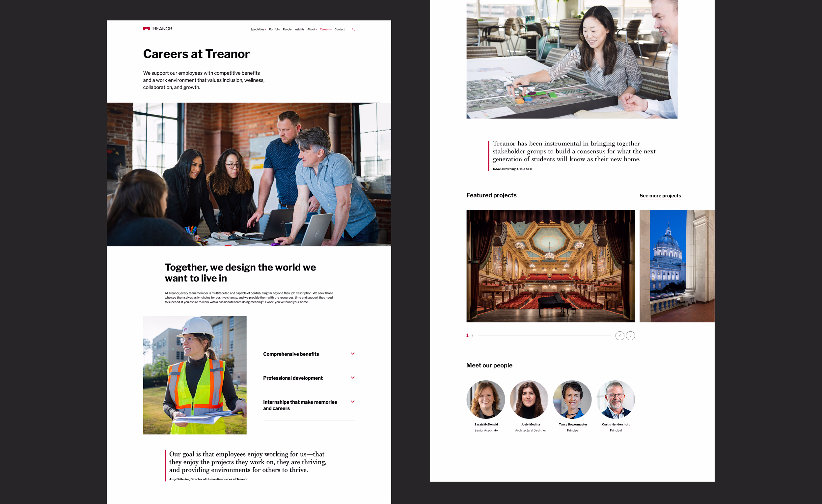The height and width of the screenshot is (504, 822).
Task: Click the previous arrow on the projects carousel
Action: pyautogui.click(x=620, y=336)
